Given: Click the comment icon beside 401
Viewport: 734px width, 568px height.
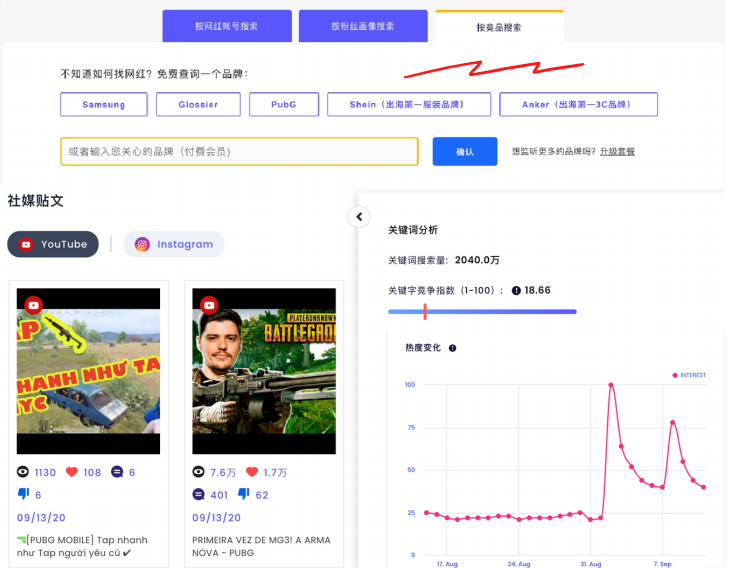Looking at the screenshot, I should coord(198,494).
